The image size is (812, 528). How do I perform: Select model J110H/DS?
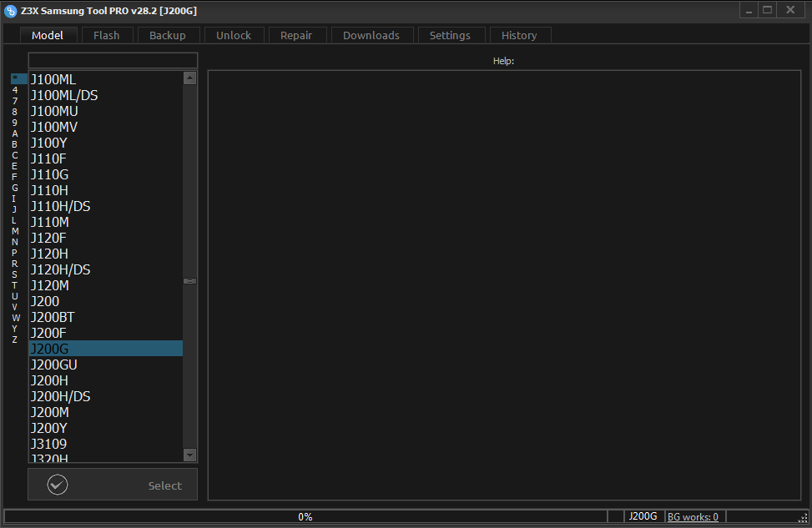tap(106, 206)
